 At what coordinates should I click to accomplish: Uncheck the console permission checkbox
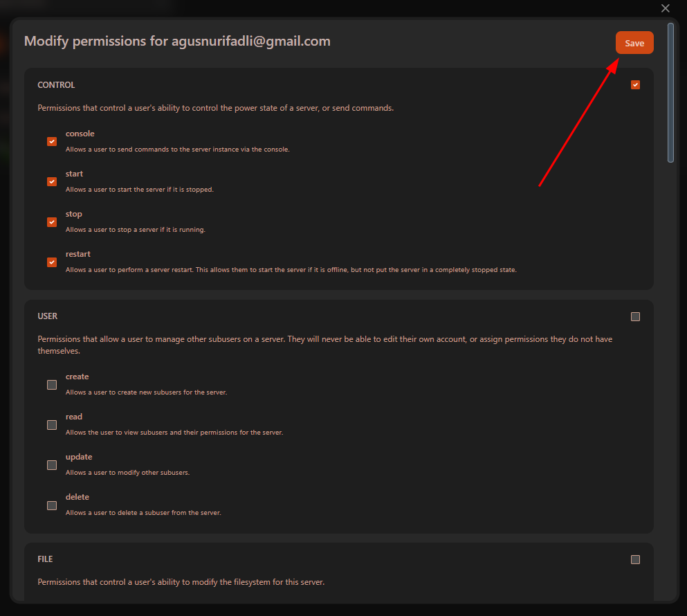52,141
